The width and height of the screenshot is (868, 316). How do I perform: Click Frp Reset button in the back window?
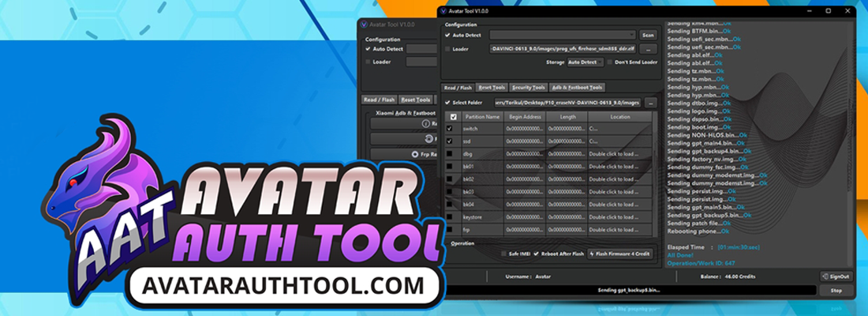pyautogui.click(x=422, y=155)
